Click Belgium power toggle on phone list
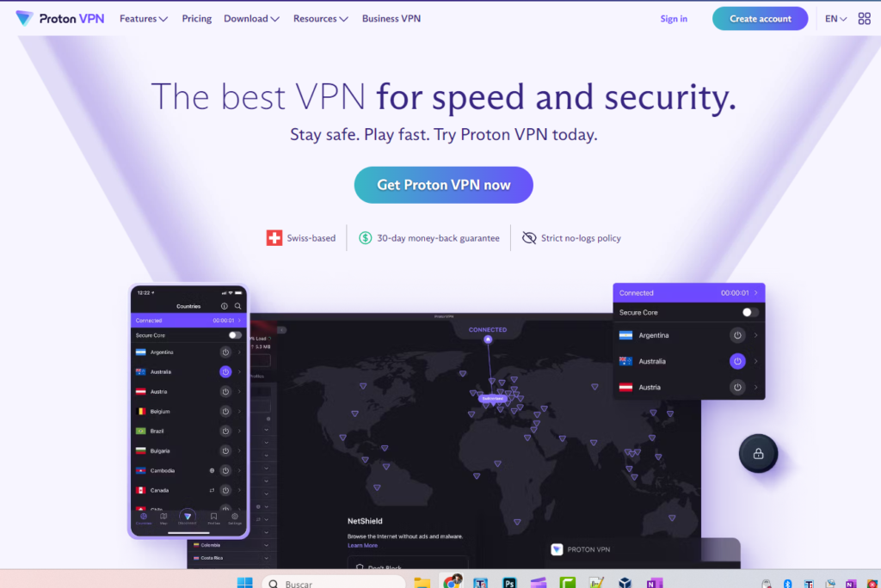Image resolution: width=881 pixels, height=588 pixels. coord(225,411)
